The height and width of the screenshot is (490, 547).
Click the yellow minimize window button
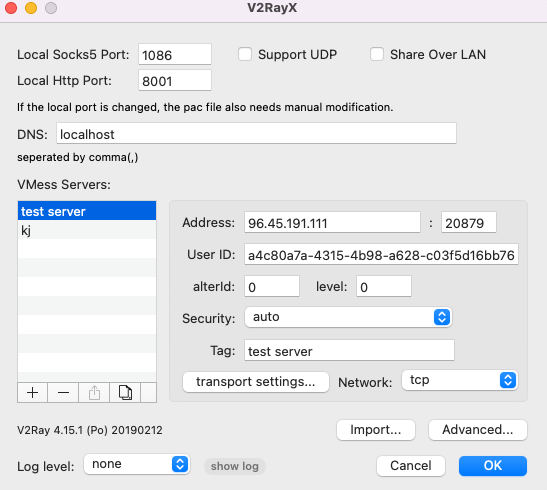click(x=31, y=8)
